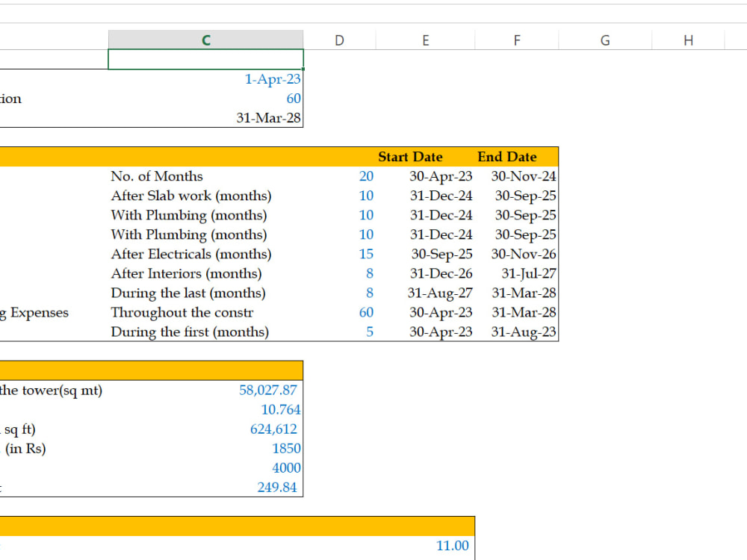The height and width of the screenshot is (560, 747).
Task: Click the cell with 31-Mar-28 under column C
Action: (x=206, y=118)
